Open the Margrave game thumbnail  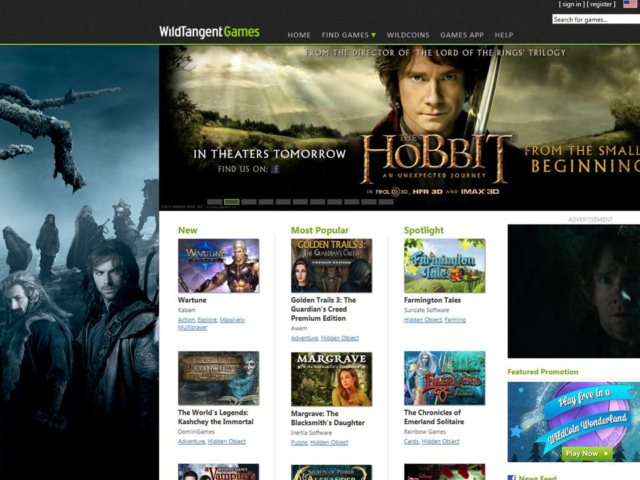tap(331, 379)
